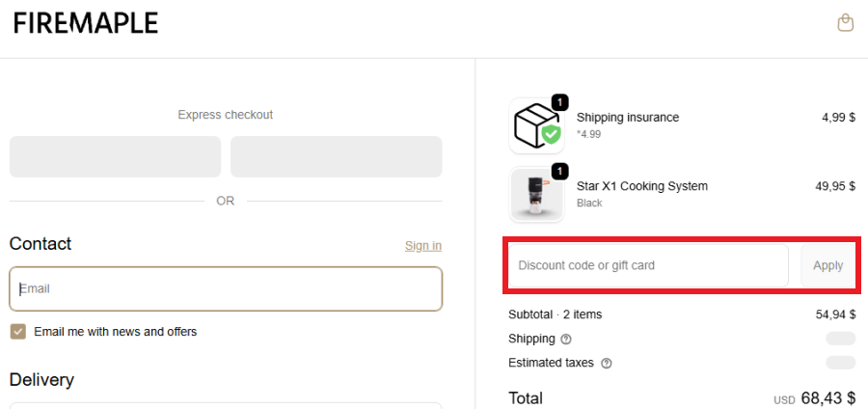Click the Estimated taxes info icon
The width and height of the screenshot is (868, 409).
click(x=607, y=364)
